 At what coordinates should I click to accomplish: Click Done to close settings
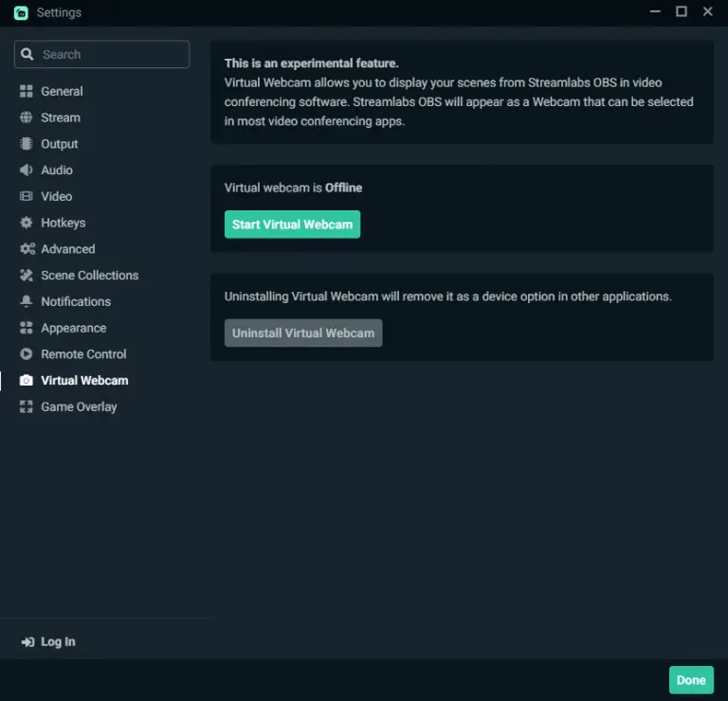[x=691, y=680]
